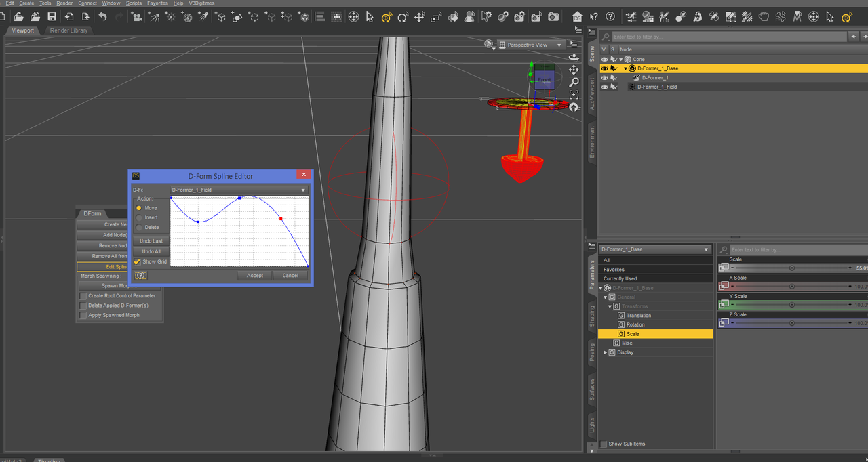Click the round question mark Help icon
This screenshot has height=462, width=868.
[x=610, y=16]
